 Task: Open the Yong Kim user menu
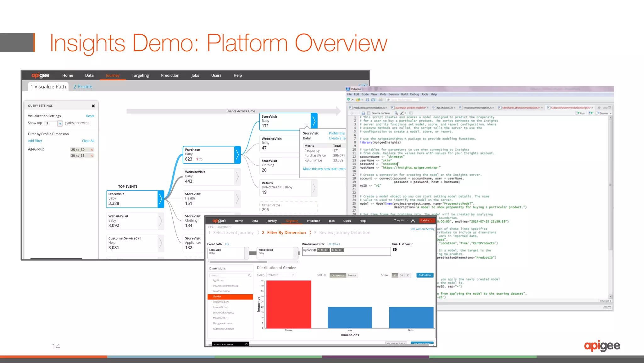point(401,220)
